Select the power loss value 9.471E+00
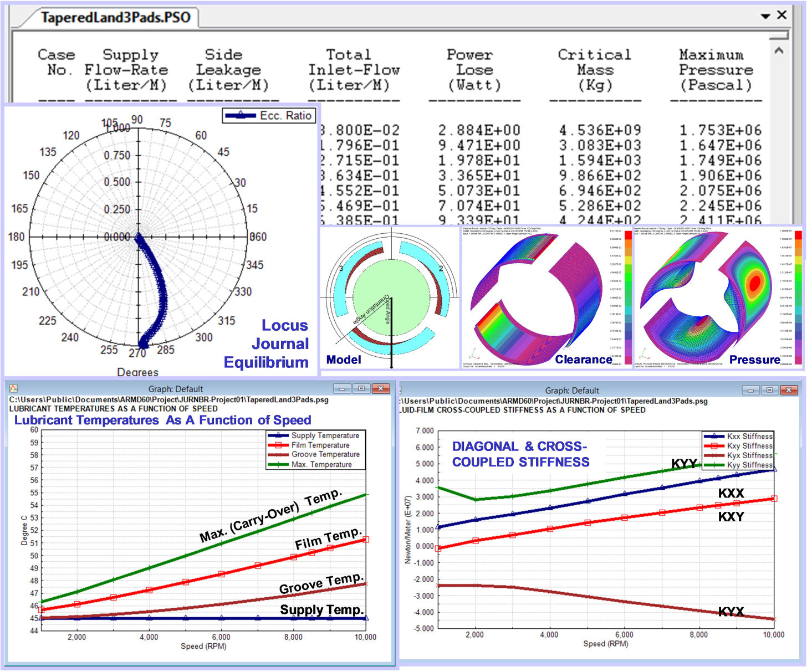 [x=479, y=145]
